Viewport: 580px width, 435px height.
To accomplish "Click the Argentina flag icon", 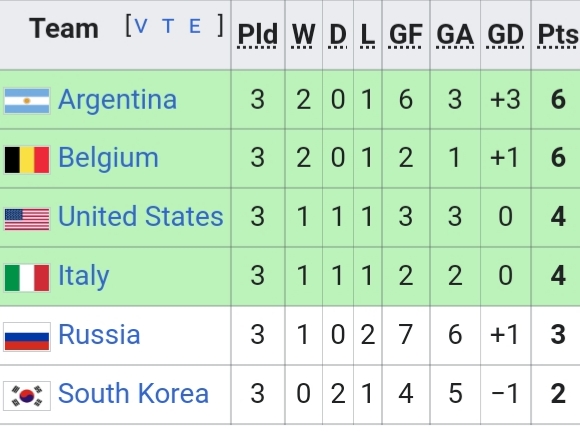I will pyautogui.click(x=27, y=101).
